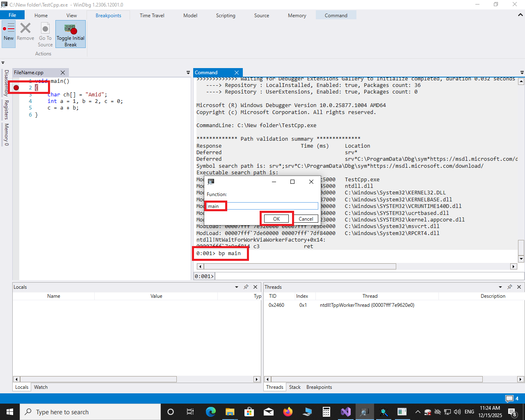Pin the Threads panel
Image resolution: width=525 pixels, height=420 pixels.
509,287
